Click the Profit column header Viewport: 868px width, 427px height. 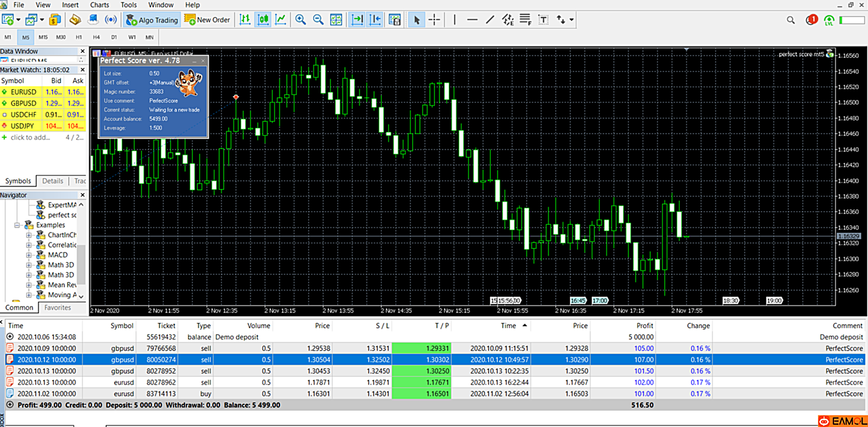[x=645, y=325]
